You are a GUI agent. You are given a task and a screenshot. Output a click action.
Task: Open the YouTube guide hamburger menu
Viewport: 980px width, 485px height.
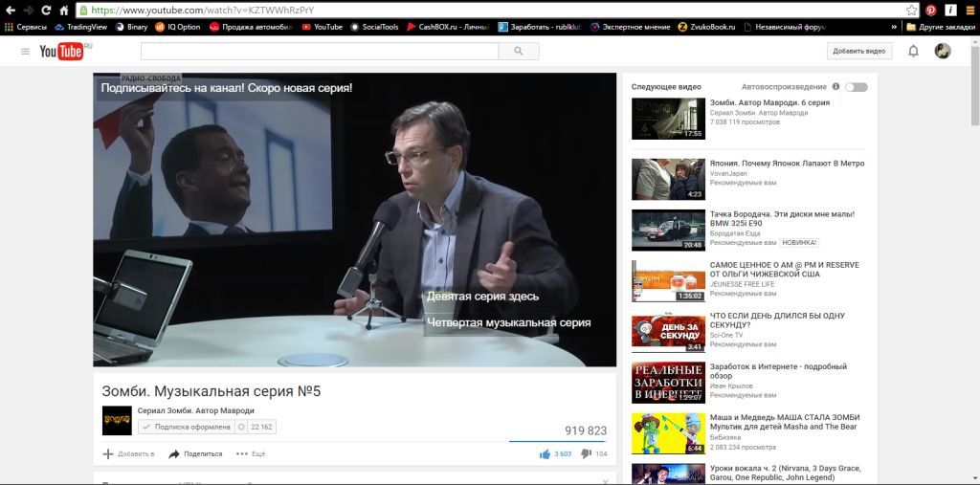25,52
